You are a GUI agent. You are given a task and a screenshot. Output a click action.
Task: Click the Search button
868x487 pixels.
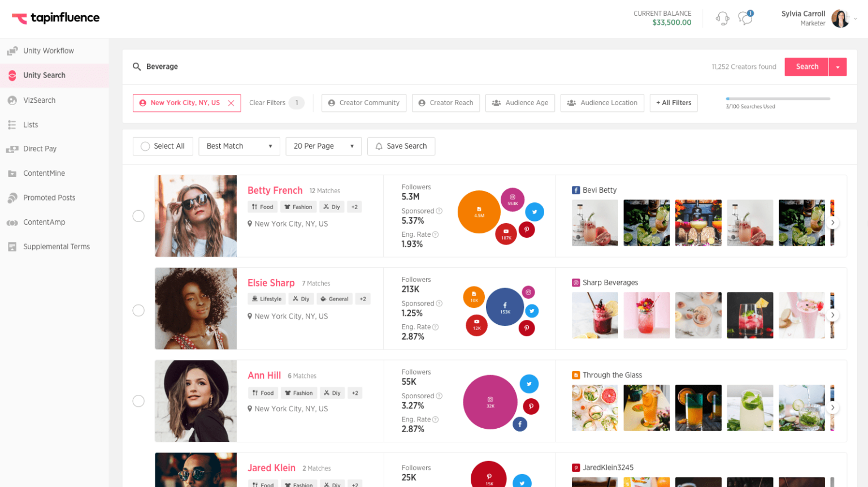(806, 66)
